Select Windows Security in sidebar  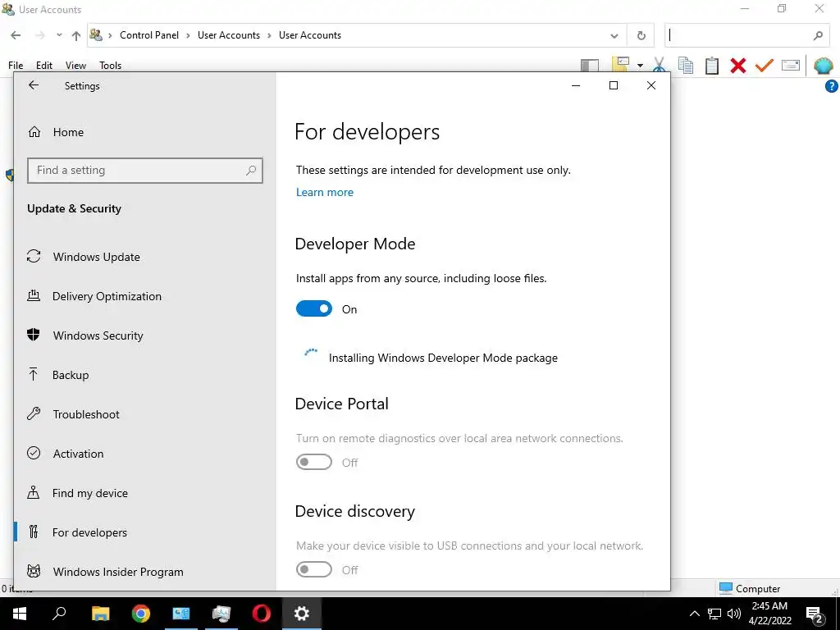point(98,336)
